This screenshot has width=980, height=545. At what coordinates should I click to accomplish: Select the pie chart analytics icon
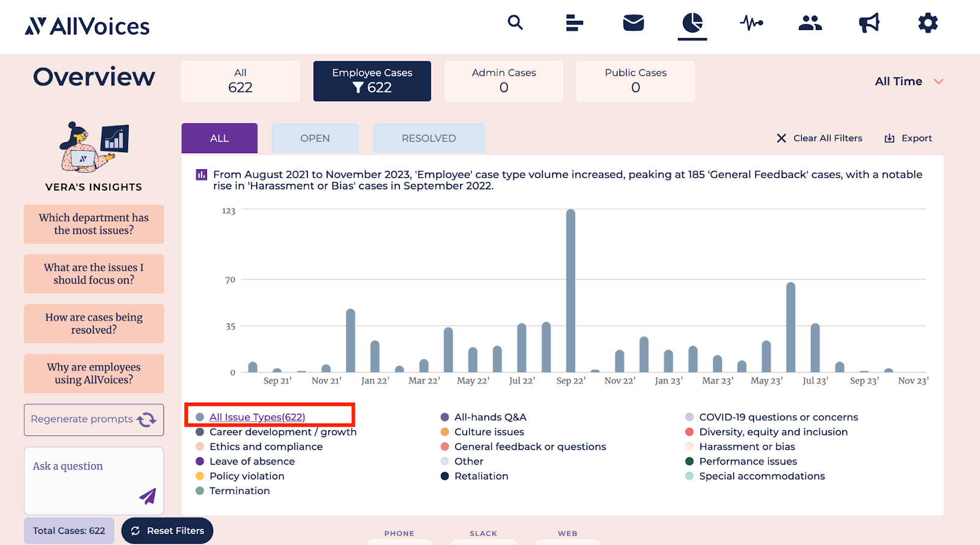(x=692, y=23)
